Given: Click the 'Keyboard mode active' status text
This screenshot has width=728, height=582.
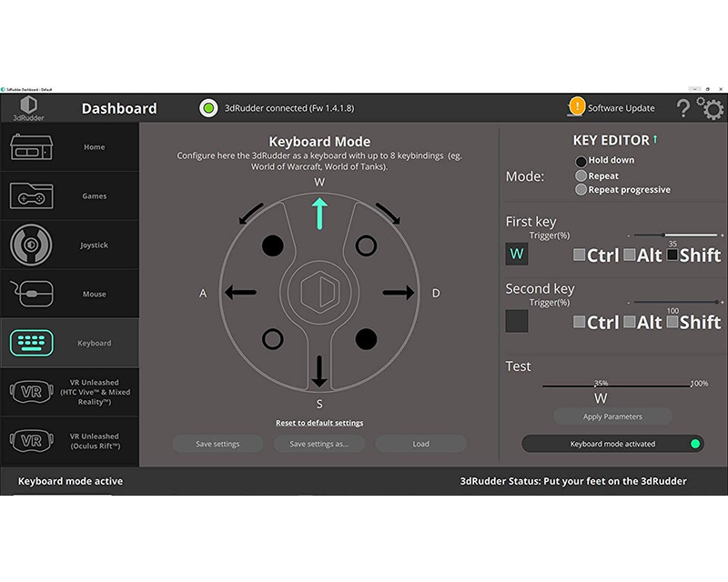Looking at the screenshot, I should [x=71, y=481].
